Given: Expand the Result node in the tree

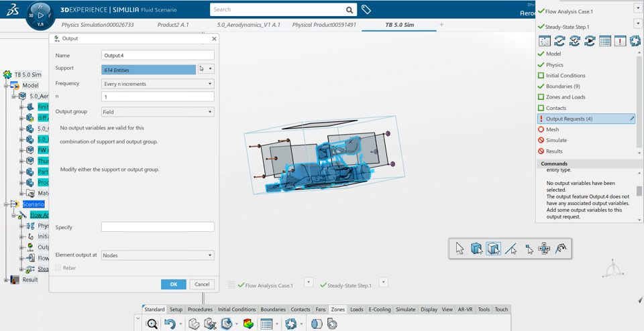Looking at the screenshot, I should [6, 279].
